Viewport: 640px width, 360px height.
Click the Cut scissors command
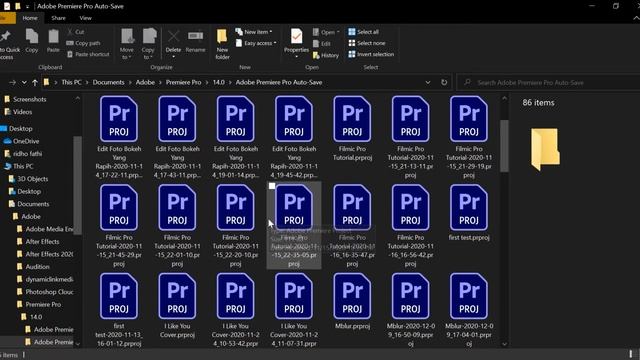(x=76, y=31)
